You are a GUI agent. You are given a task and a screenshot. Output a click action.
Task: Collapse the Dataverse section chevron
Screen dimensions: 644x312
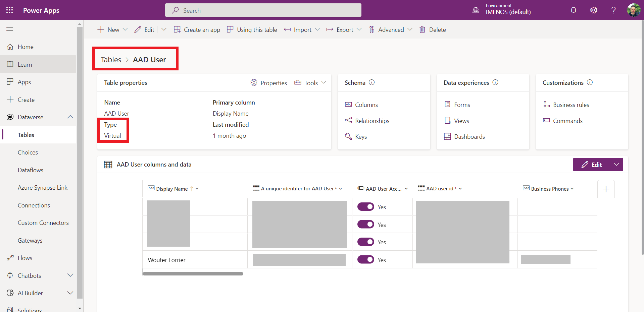point(70,117)
